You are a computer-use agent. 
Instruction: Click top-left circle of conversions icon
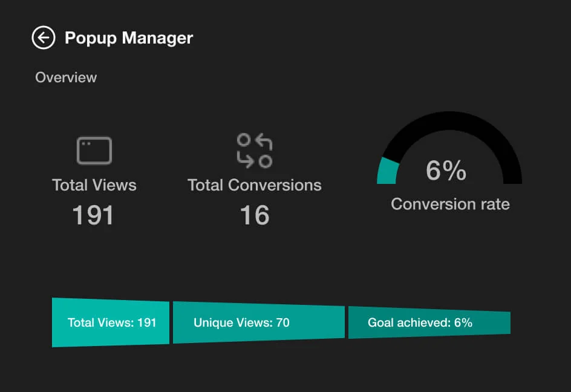click(244, 141)
